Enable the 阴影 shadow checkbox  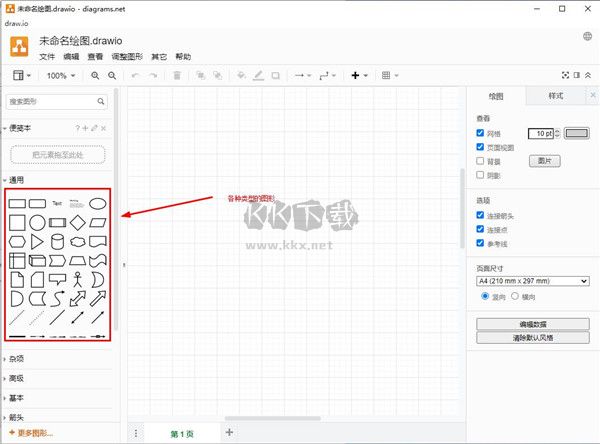(x=480, y=175)
